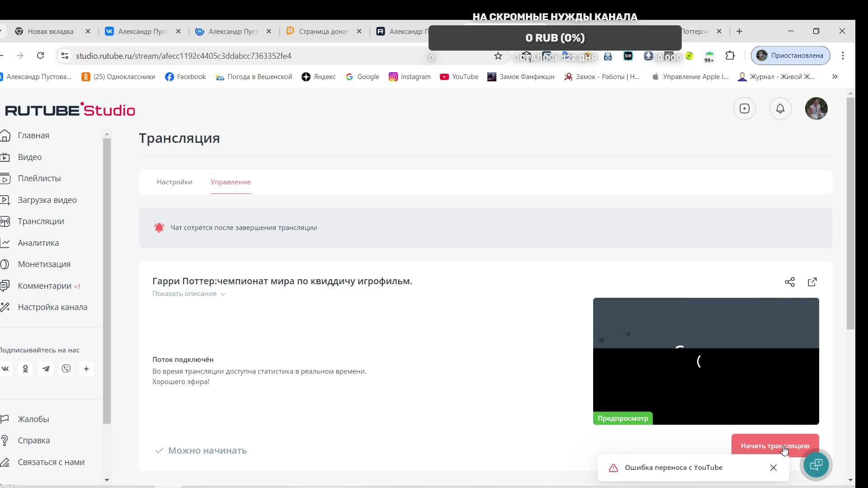Open the Chrome three-dot menu
This screenshot has width=868, height=488.
click(843, 56)
